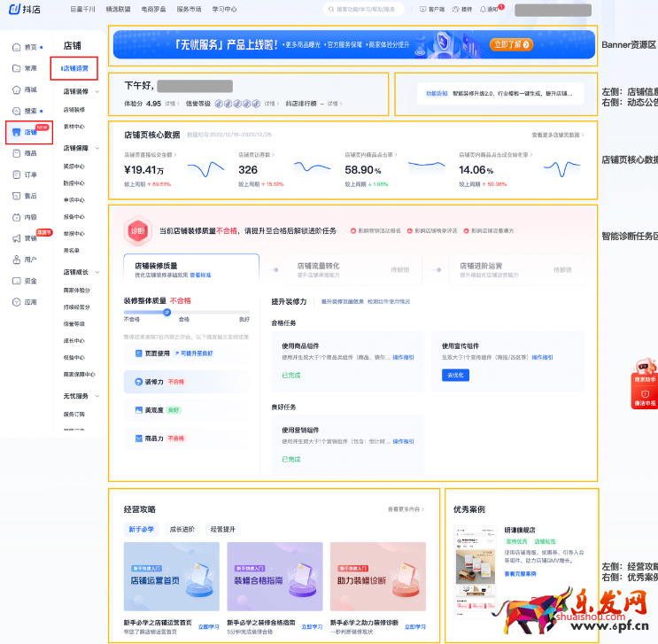The height and width of the screenshot is (644, 658).
Task: Open 服务市场 top menu
Action: click(x=189, y=9)
